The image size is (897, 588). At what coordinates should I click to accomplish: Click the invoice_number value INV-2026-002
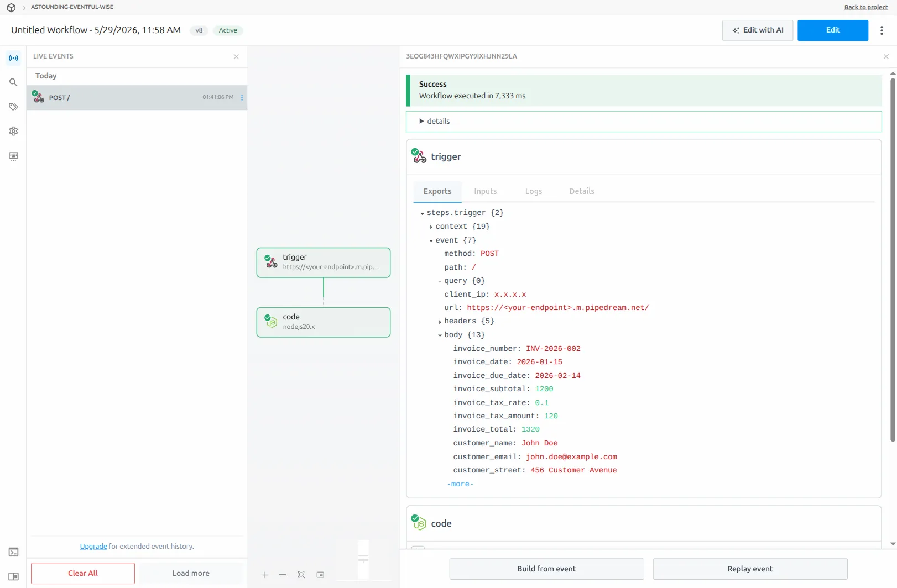(553, 349)
